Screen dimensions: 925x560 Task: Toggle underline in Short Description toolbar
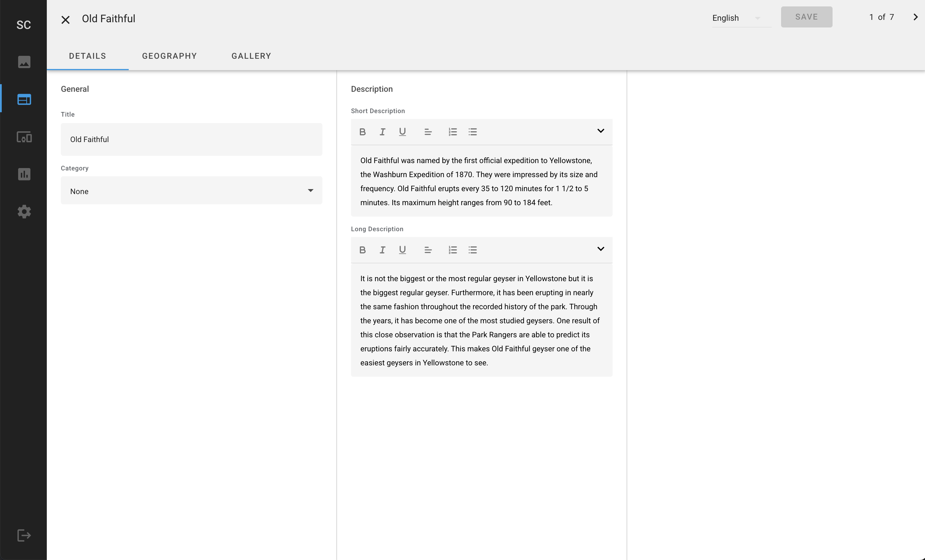pos(402,132)
